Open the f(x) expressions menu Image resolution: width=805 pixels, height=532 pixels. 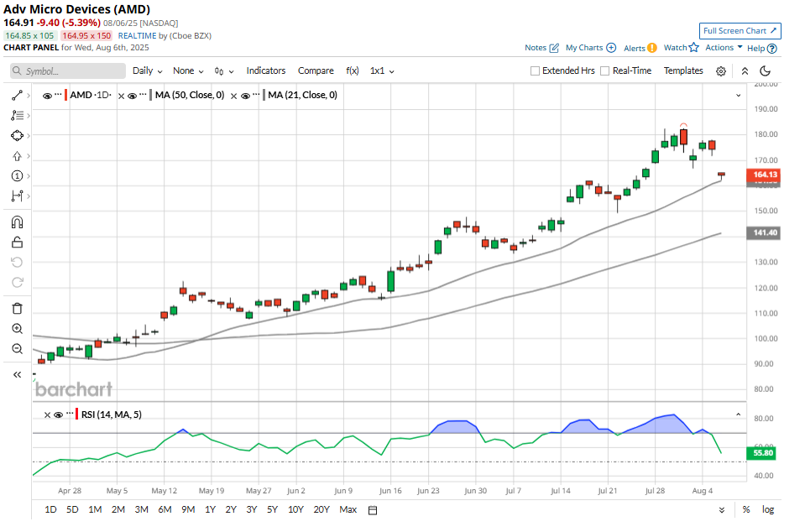pos(353,70)
